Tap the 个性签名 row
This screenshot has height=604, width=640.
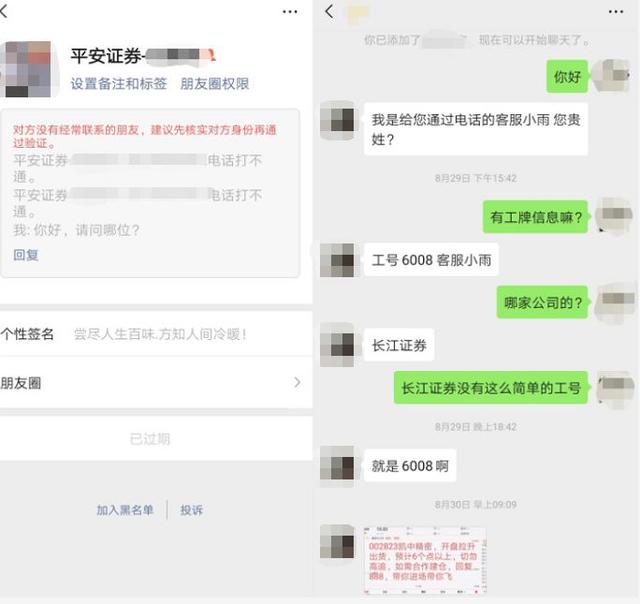(x=156, y=334)
